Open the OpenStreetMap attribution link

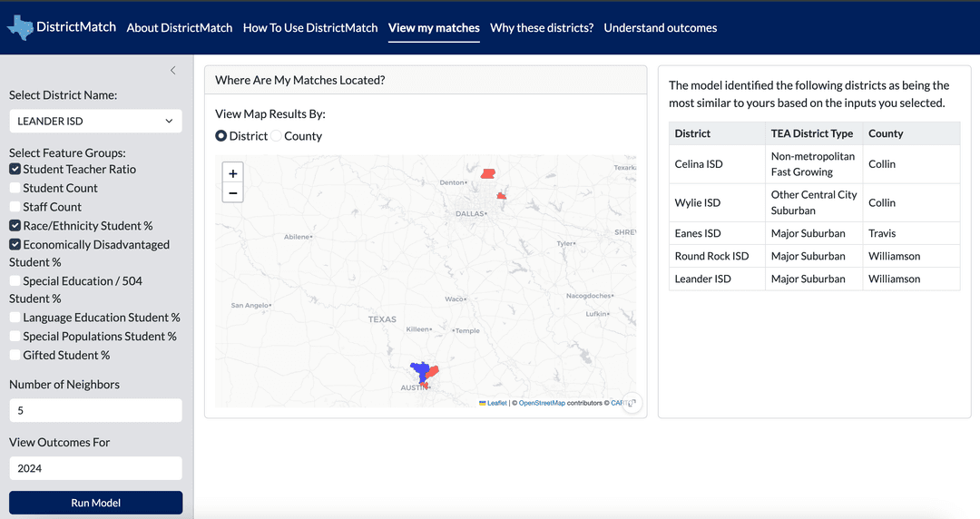[542, 404]
